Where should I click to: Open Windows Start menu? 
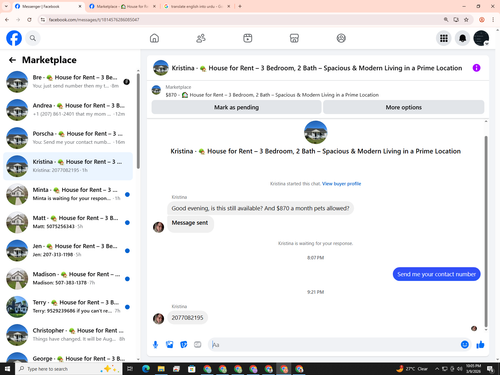pos(7,369)
